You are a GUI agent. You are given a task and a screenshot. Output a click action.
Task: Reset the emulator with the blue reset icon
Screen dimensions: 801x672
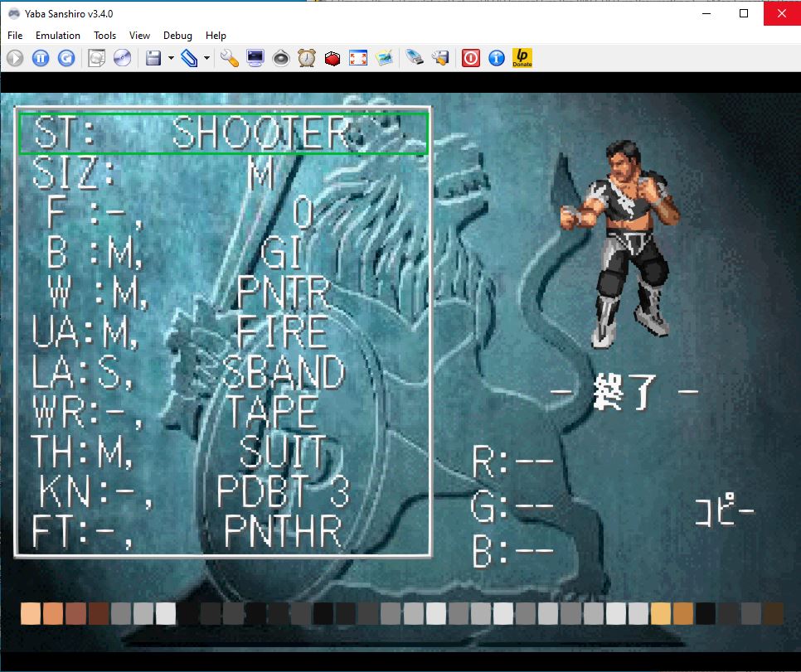point(66,58)
